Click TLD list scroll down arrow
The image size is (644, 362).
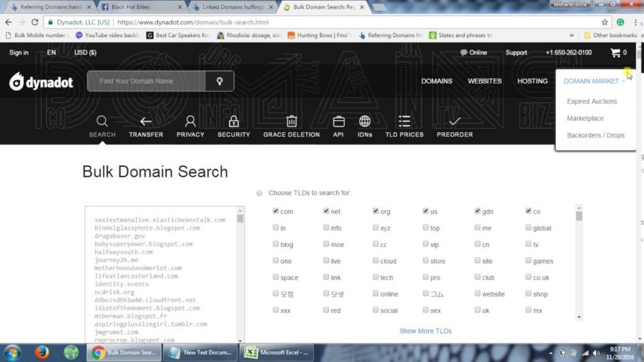[579, 317]
